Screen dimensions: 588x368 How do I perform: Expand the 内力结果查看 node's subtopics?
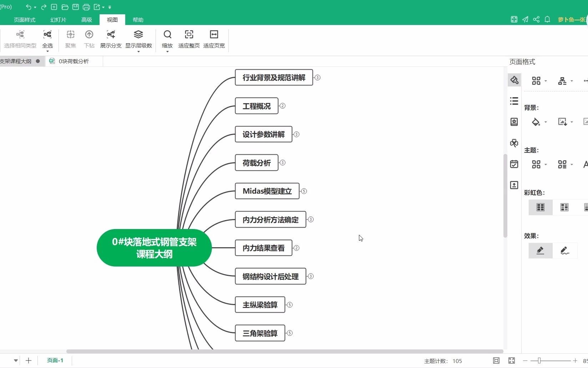(x=296, y=248)
